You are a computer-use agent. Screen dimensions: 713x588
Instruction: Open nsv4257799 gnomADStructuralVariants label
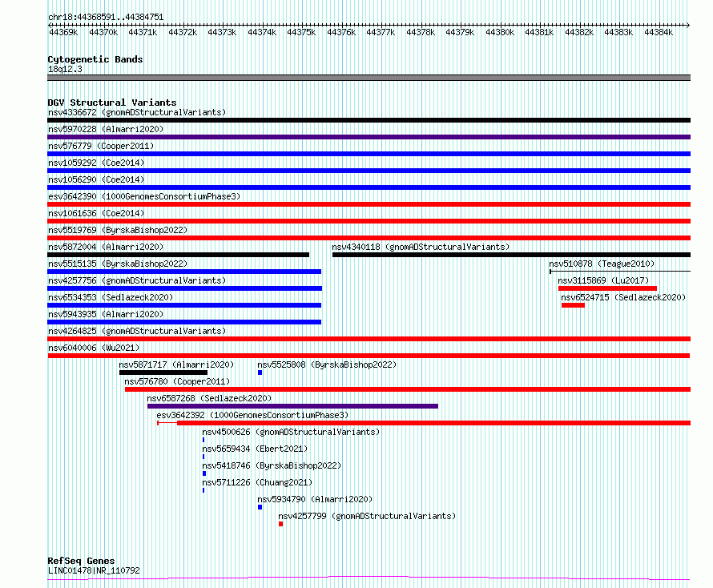367,516
